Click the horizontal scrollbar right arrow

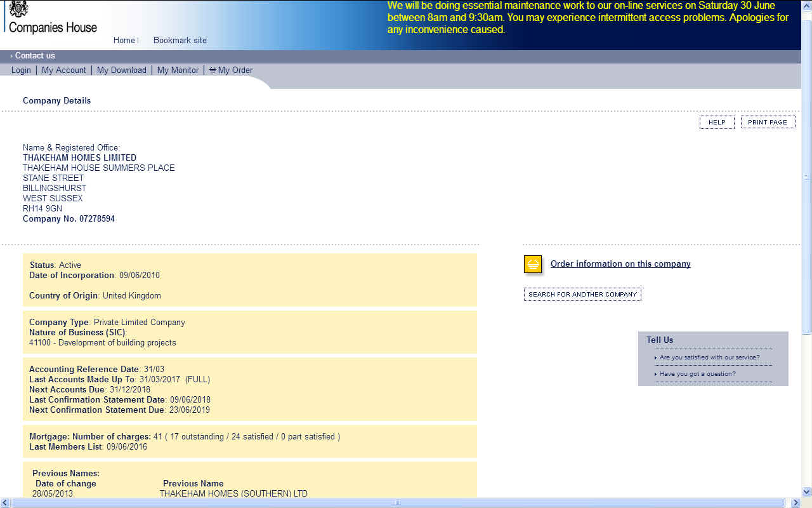(x=796, y=503)
